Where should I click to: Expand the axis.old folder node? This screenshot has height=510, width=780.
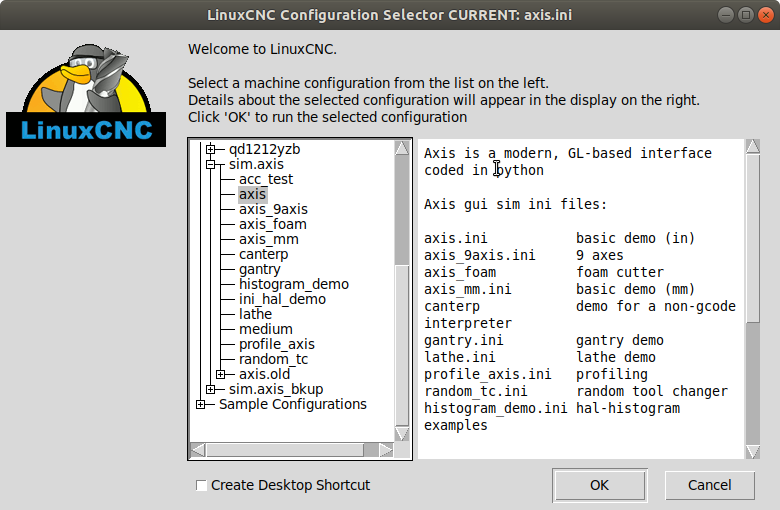point(220,374)
